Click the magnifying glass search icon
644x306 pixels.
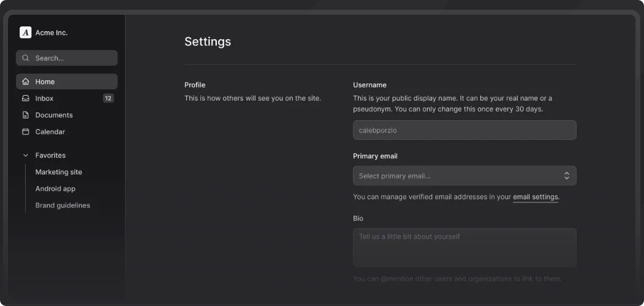coord(26,58)
